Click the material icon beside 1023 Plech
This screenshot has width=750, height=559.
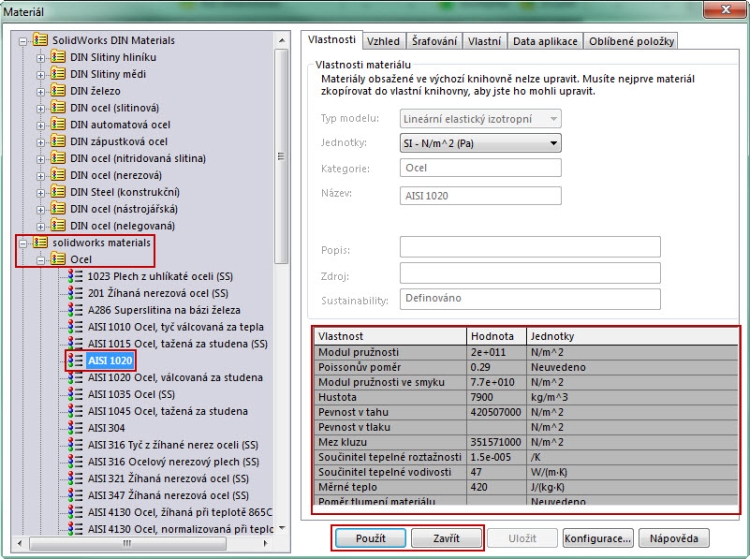tap(76, 276)
